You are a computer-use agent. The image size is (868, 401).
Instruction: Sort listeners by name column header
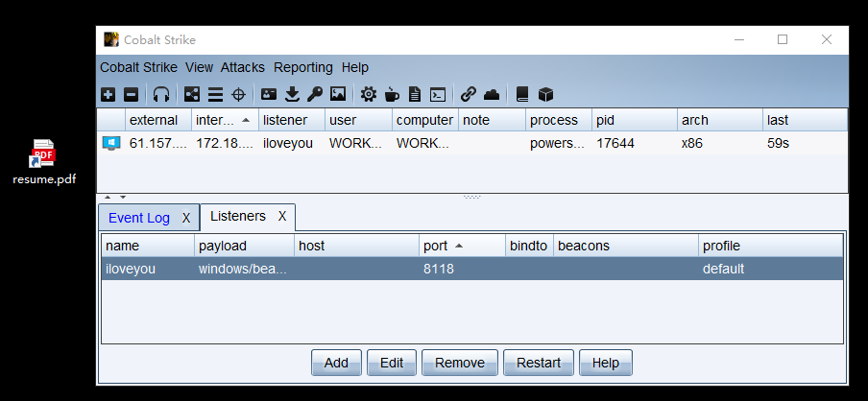148,246
